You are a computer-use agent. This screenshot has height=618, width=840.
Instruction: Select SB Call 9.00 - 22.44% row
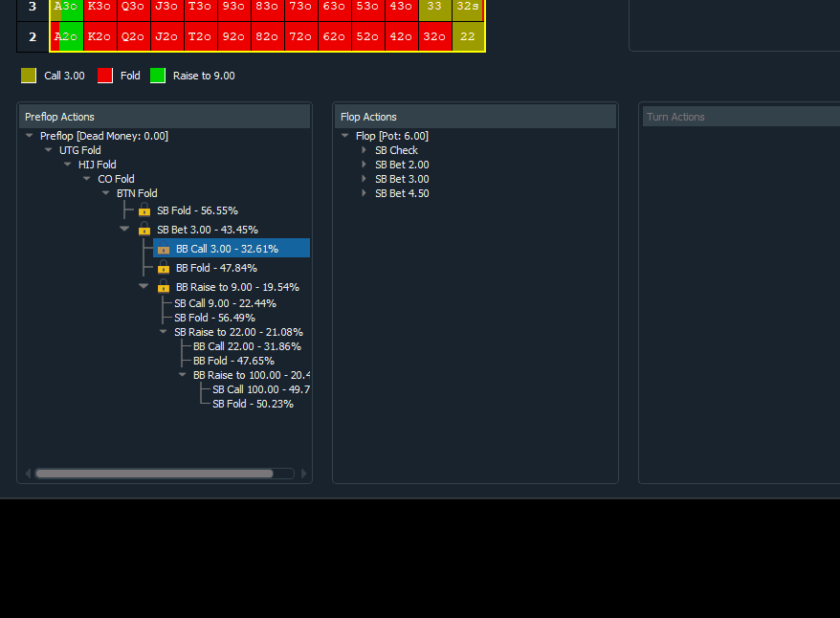(x=225, y=303)
